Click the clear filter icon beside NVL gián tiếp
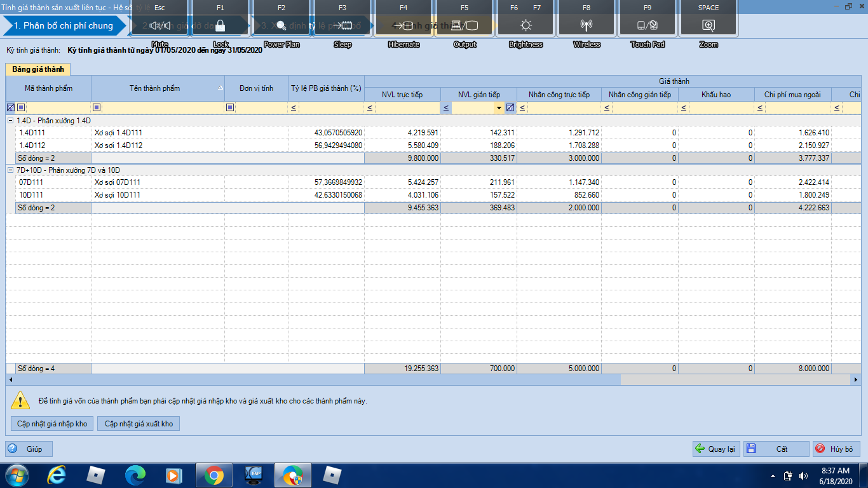This screenshot has width=868, height=488. [x=510, y=108]
